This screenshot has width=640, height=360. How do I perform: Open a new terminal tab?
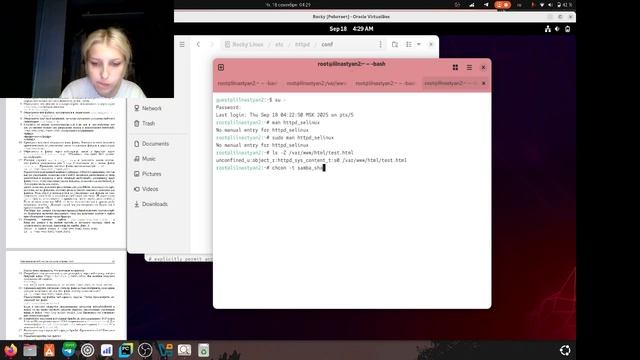pos(221,67)
